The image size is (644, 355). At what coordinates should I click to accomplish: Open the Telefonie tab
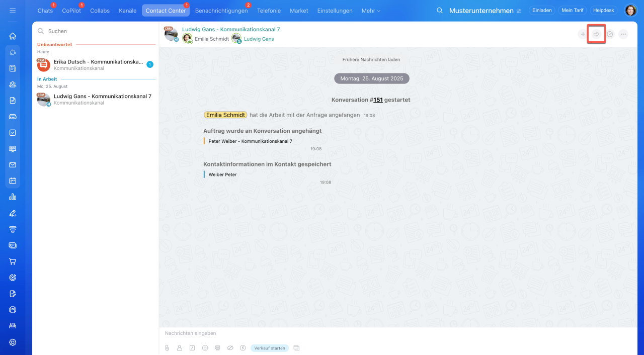tap(269, 11)
